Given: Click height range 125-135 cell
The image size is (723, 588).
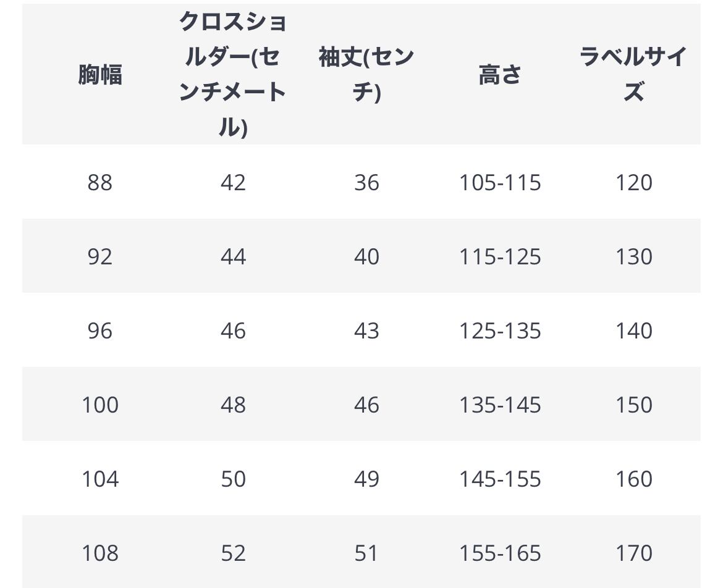Looking at the screenshot, I should tap(500, 331).
